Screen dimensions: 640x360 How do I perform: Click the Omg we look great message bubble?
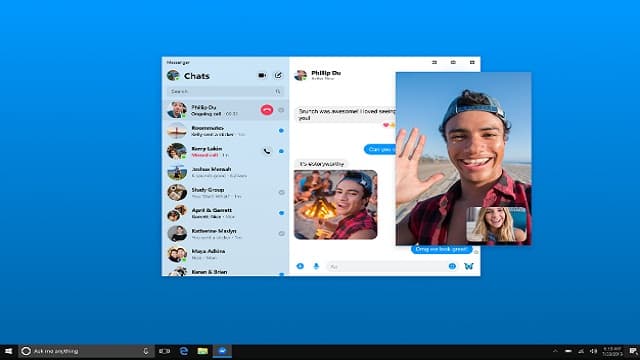(441, 249)
